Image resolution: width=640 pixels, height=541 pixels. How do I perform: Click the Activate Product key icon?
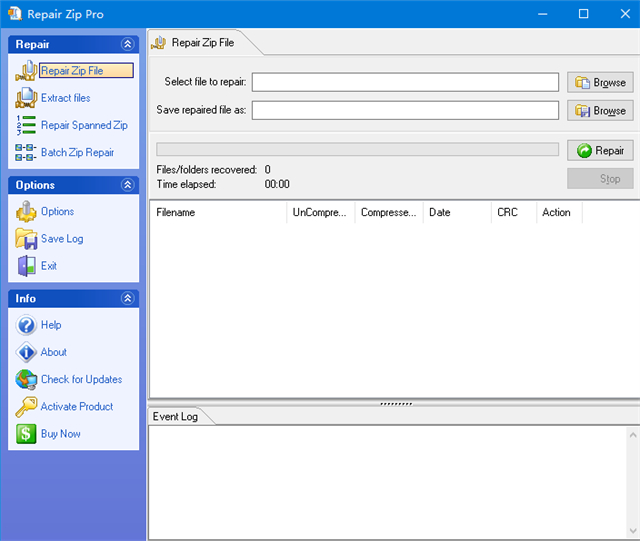pyautogui.click(x=26, y=407)
